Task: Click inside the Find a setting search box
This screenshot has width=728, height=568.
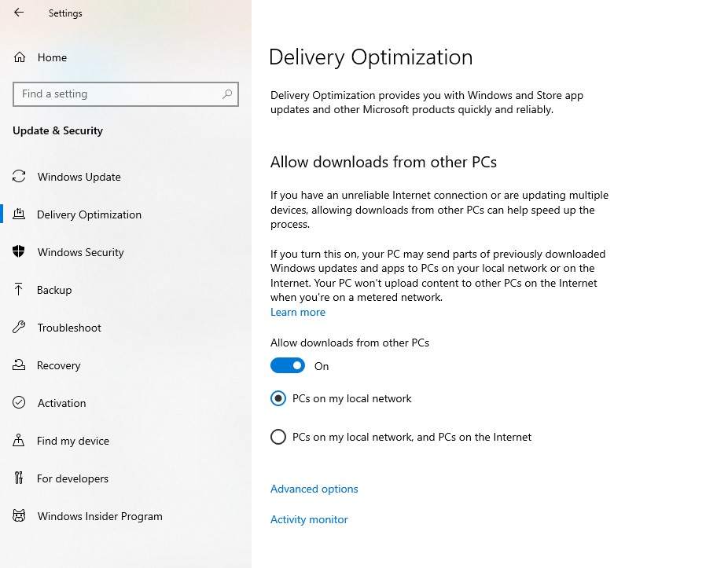Action: pos(126,93)
